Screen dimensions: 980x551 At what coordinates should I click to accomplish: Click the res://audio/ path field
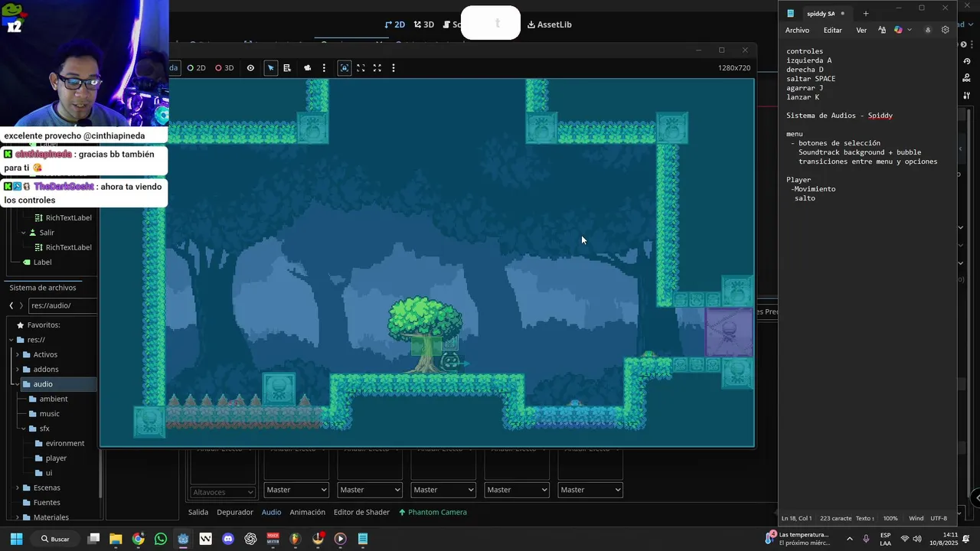[63, 305]
